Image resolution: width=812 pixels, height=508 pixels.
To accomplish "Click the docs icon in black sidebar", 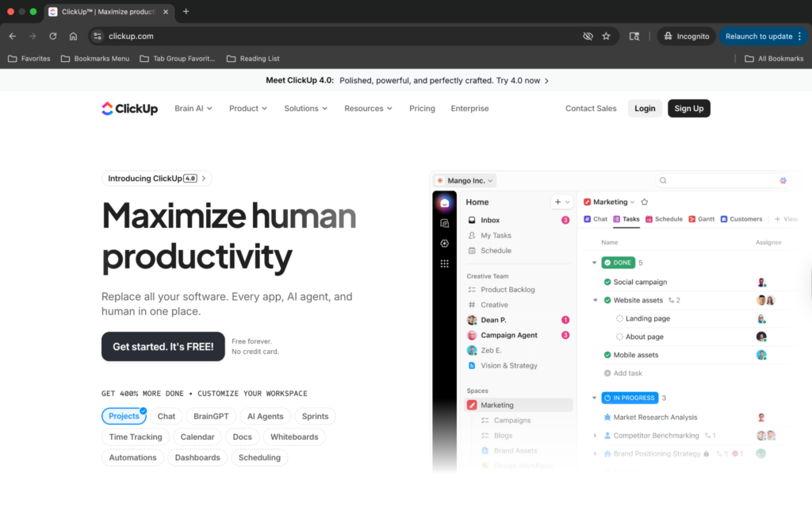I will (444, 223).
